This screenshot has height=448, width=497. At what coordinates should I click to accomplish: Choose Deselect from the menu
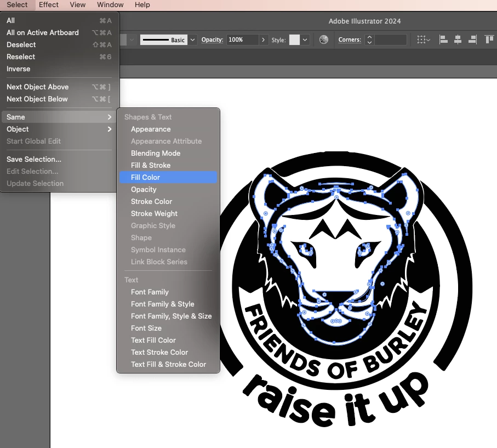(x=59, y=45)
